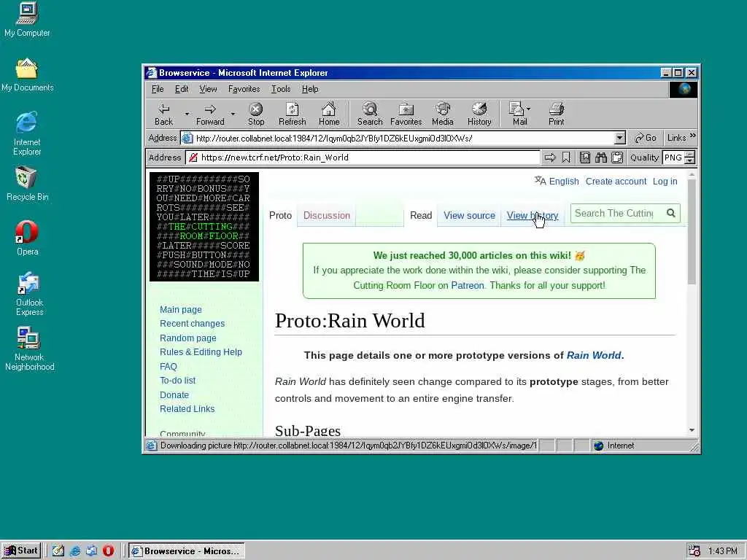Select the Internet Explorer desktop icon
This screenshot has width=747, height=560.
(27, 134)
